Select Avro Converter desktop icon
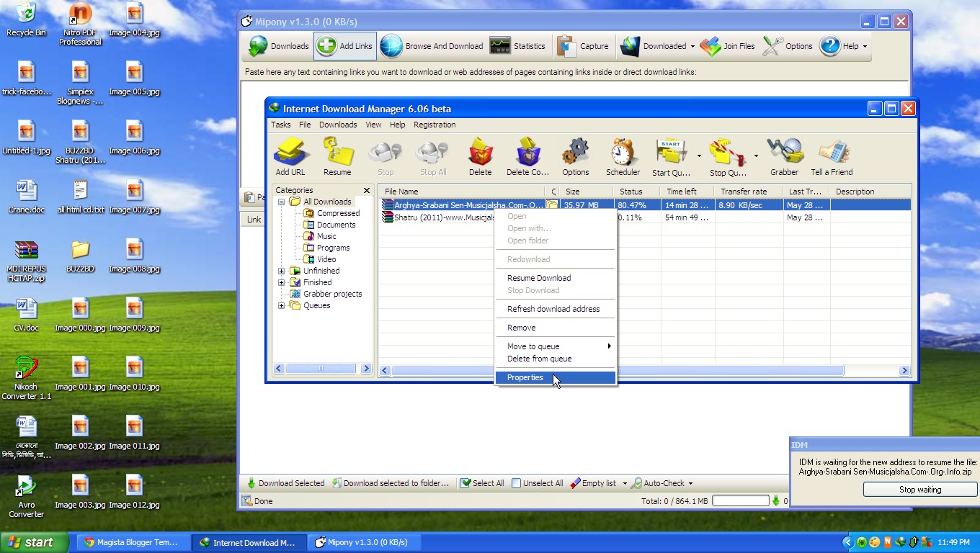 click(x=26, y=496)
